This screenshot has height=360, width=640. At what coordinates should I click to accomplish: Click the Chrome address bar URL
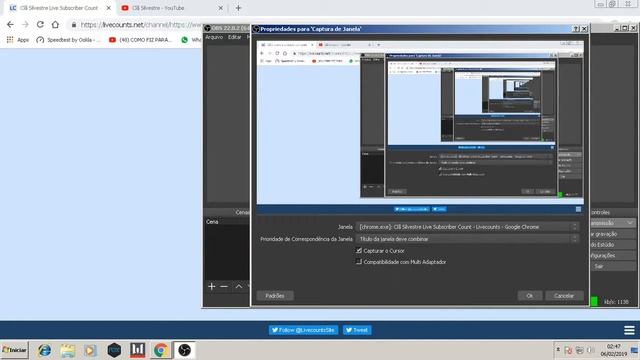pyautogui.click(x=141, y=24)
